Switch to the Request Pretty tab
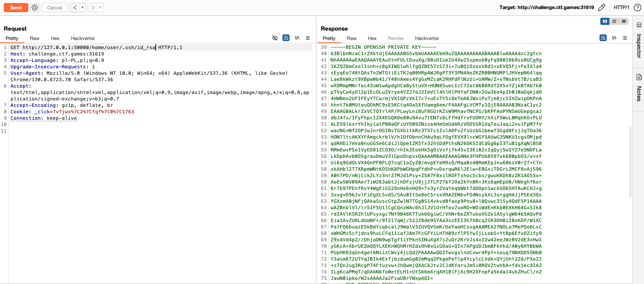 pos(12,38)
